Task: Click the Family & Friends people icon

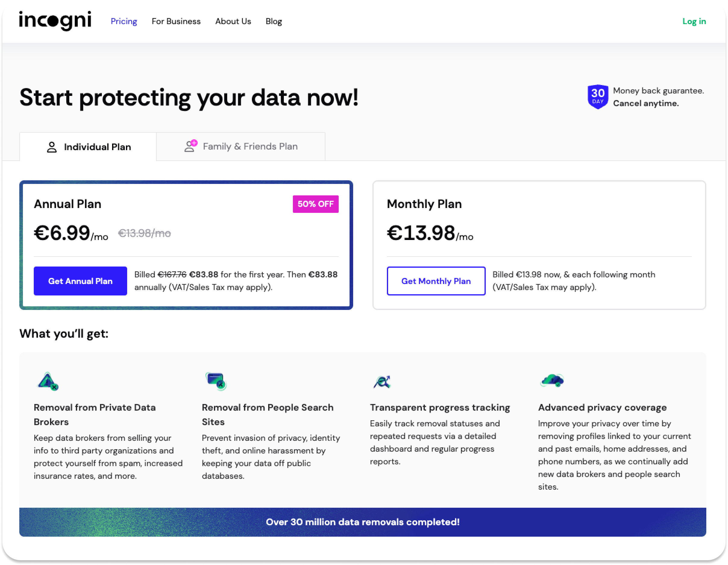Action: (191, 146)
